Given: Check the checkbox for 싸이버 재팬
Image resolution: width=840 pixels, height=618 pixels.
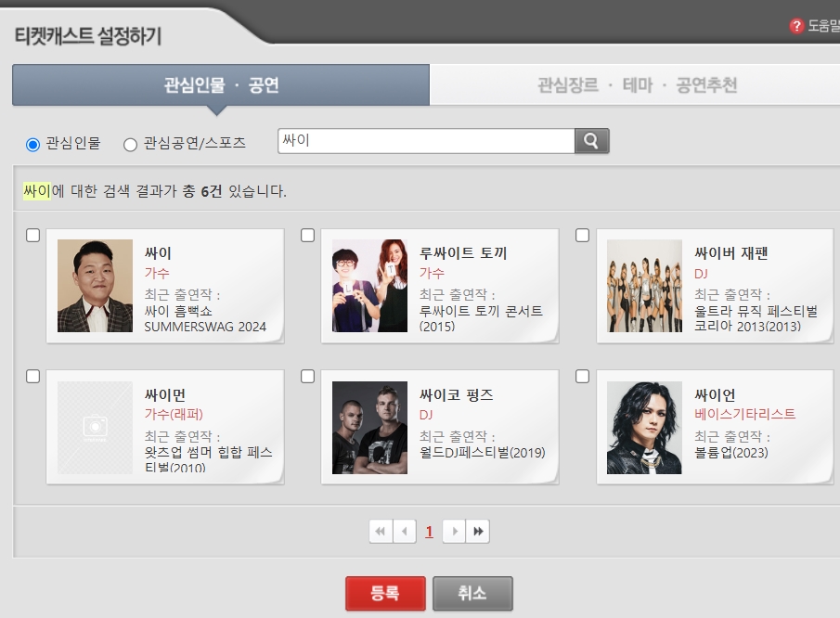Looking at the screenshot, I should pyautogui.click(x=583, y=236).
